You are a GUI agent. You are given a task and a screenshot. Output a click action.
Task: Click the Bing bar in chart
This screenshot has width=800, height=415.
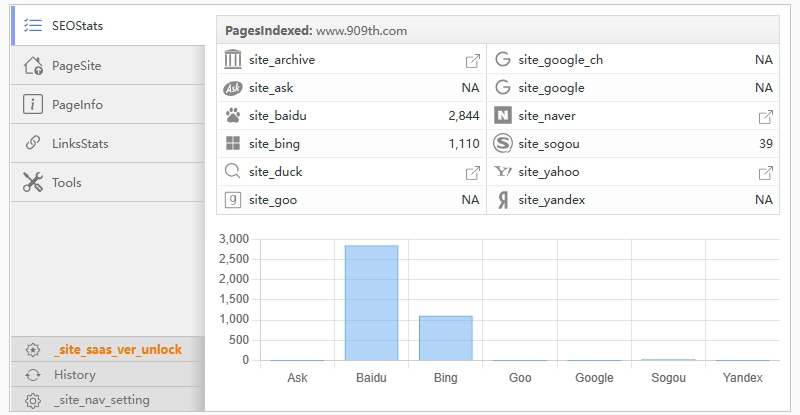(445, 337)
